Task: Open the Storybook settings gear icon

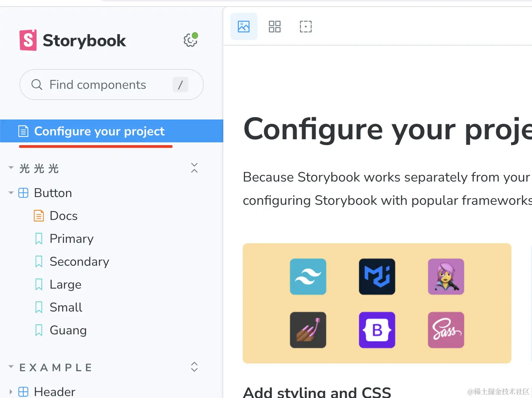Action: [190, 40]
